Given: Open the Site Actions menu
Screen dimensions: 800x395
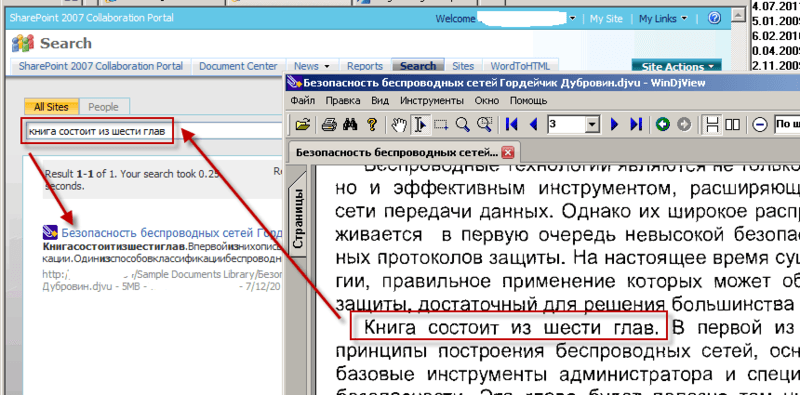Looking at the screenshot, I should [677, 66].
